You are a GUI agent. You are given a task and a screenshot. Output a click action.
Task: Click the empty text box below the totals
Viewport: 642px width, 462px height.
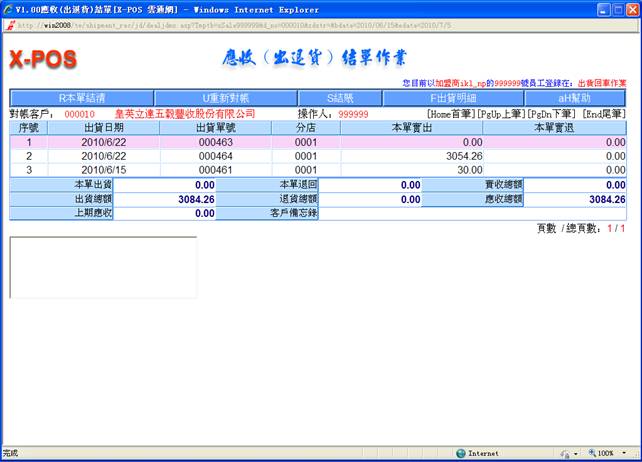(x=103, y=267)
